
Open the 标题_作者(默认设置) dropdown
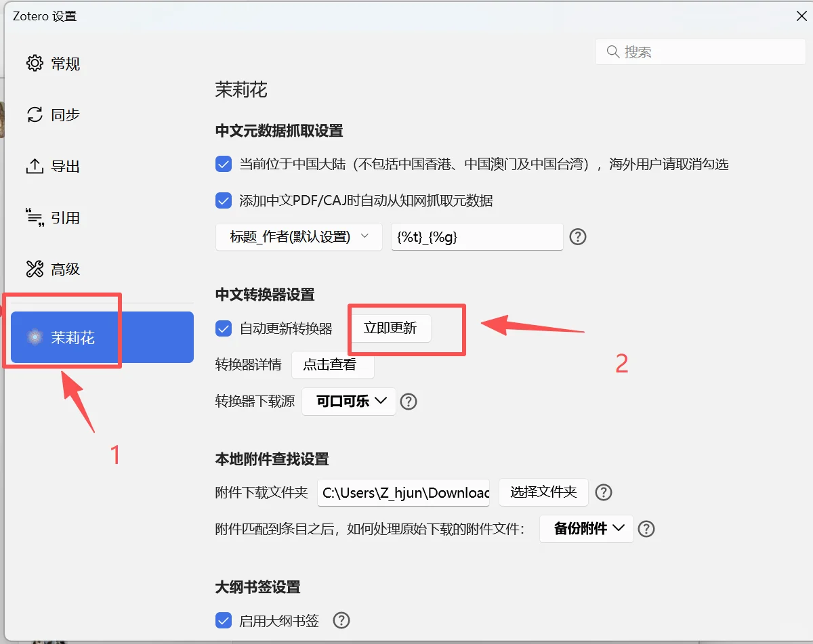pyautogui.click(x=298, y=236)
